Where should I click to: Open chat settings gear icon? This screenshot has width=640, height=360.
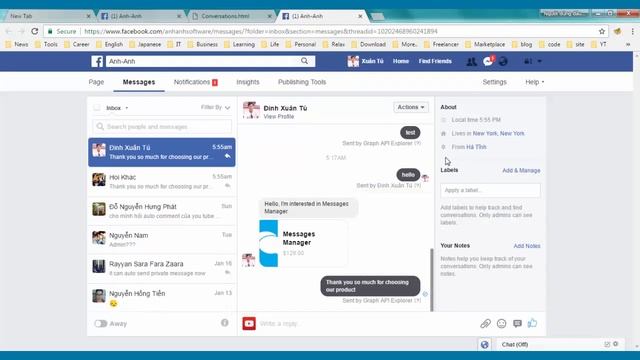pos(616,344)
